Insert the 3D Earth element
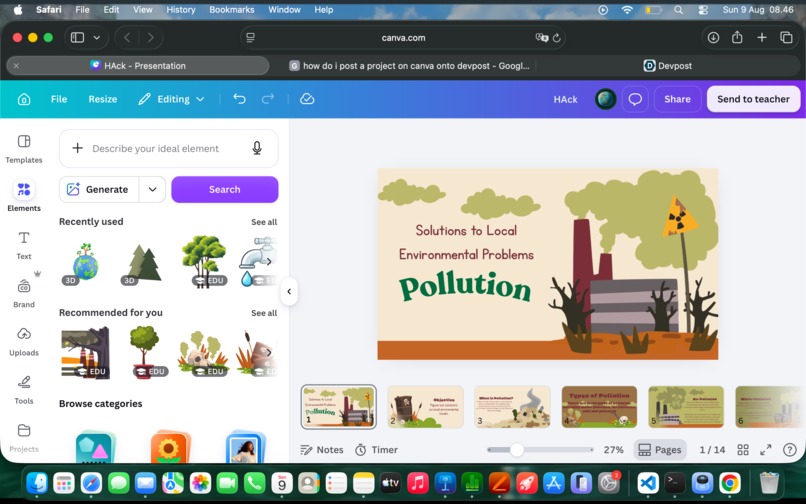The image size is (806, 504). [x=83, y=261]
